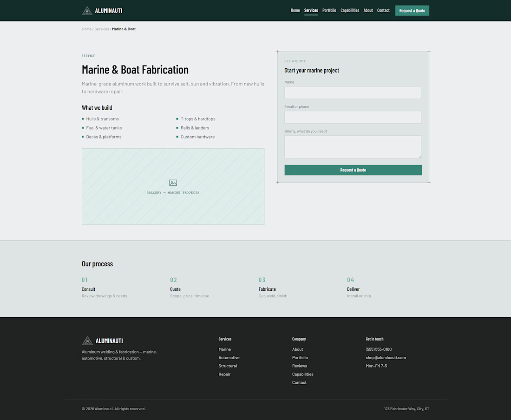Focus the Name input field
The width and height of the screenshot is (511, 420).
pyautogui.click(x=353, y=92)
